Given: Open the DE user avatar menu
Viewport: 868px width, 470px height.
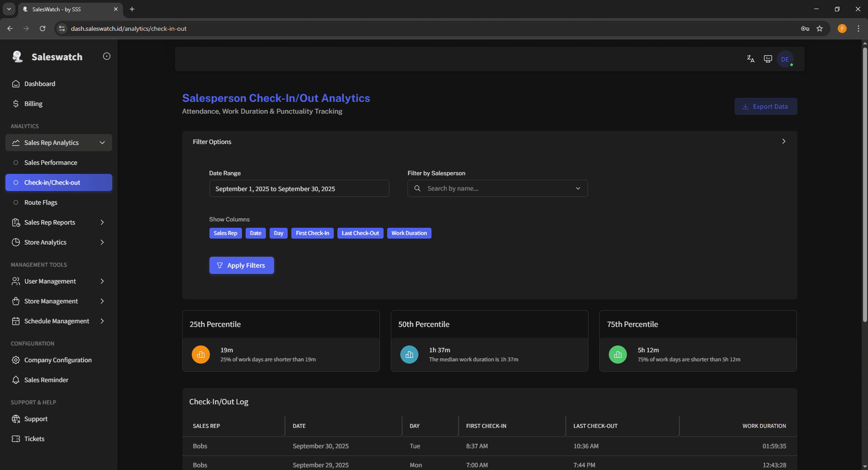Looking at the screenshot, I should [785, 59].
